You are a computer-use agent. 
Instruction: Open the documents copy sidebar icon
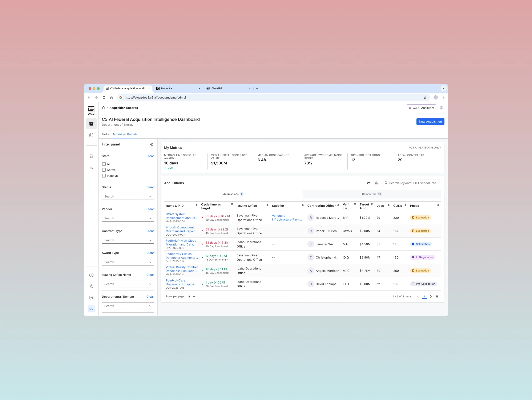91,135
